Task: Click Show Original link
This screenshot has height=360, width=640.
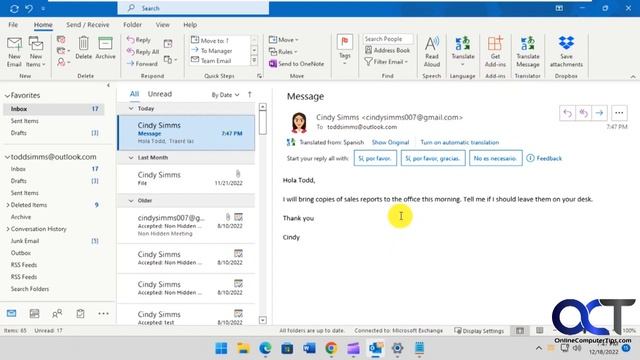Action: point(390,142)
